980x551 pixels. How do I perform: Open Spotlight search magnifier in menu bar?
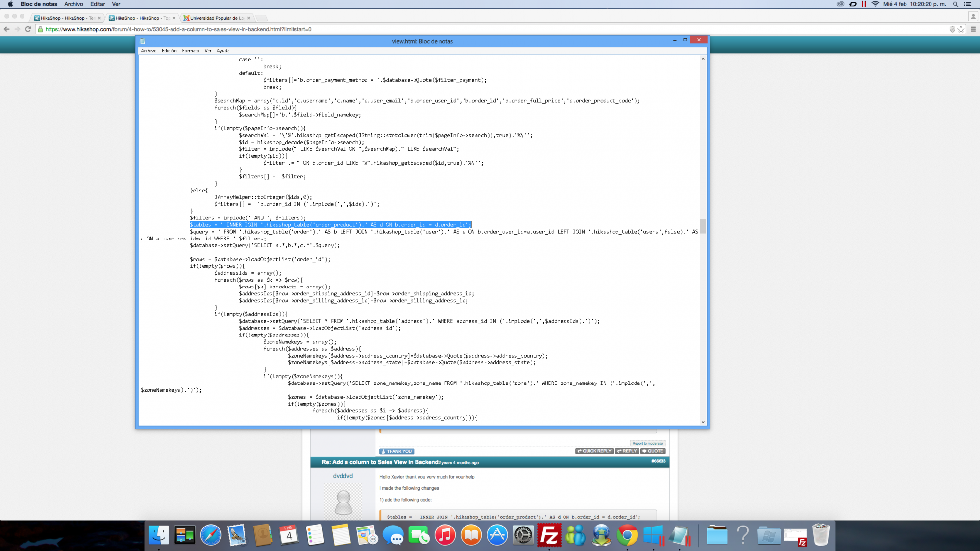coord(955,4)
